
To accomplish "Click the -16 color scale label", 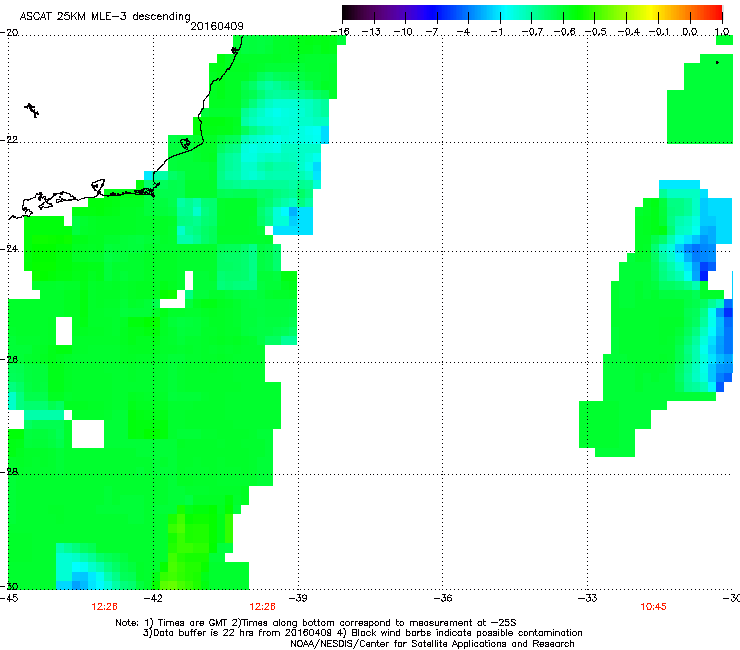I will click(x=340, y=32).
